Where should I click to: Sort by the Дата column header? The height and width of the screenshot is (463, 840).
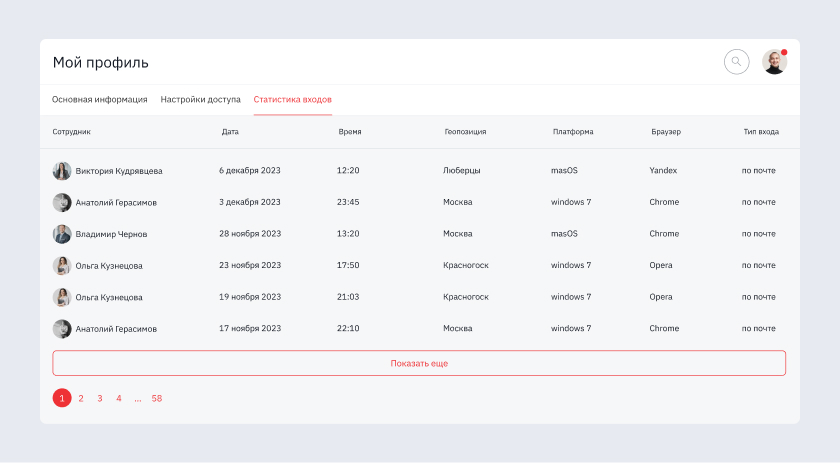click(230, 132)
